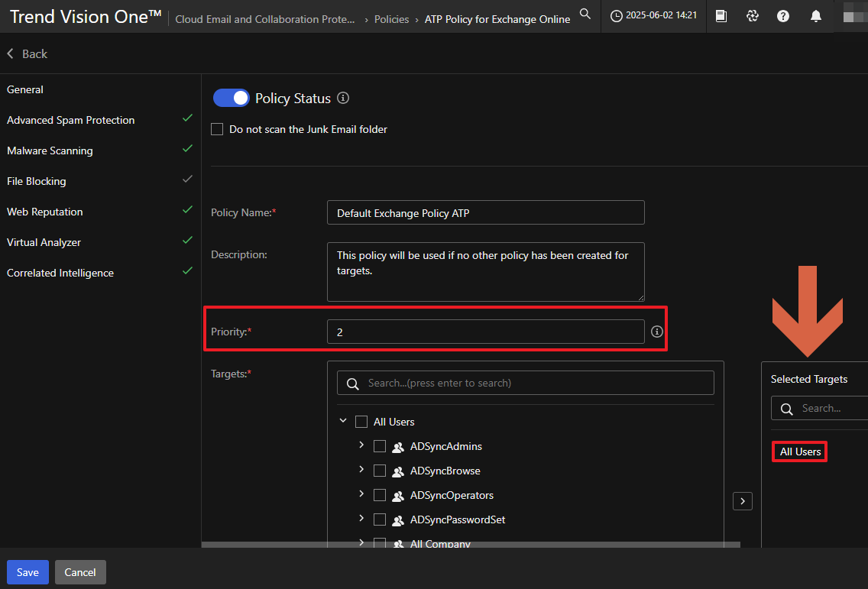Click the search magnifier icon in header
Viewport: 868px width, 589px height.
click(x=585, y=14)
